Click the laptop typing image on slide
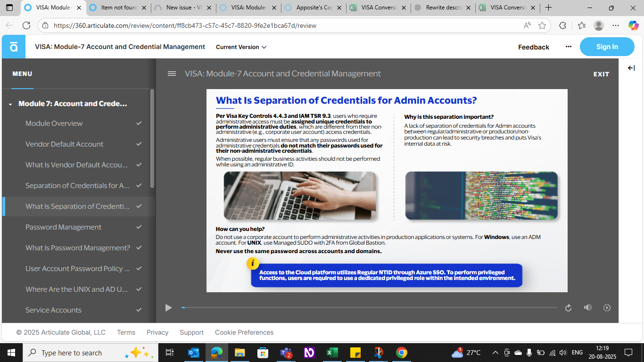This screenshot has width=644, height=362. pyautogui.click(x=300, y=195)
